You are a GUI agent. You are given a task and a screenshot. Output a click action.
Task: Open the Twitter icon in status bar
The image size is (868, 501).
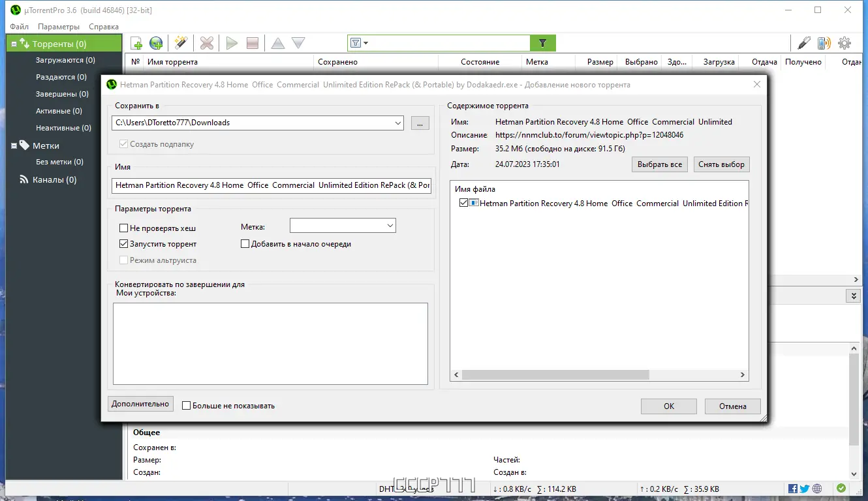[804, 488]
